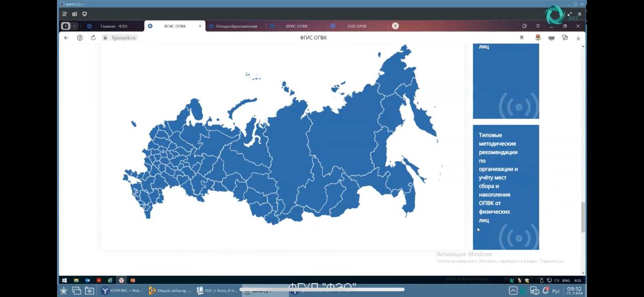Open the Yandex Browser icon in inner taskbar
The width and height of the screenshot is (644, 297).
[121, 280]
